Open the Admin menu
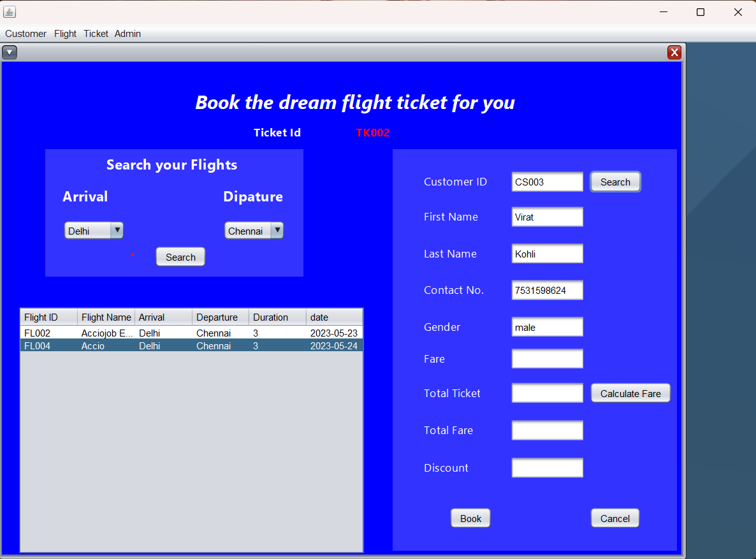Image resolution: width=756 pixels, height=559 pixels. (x=127, y=34)
